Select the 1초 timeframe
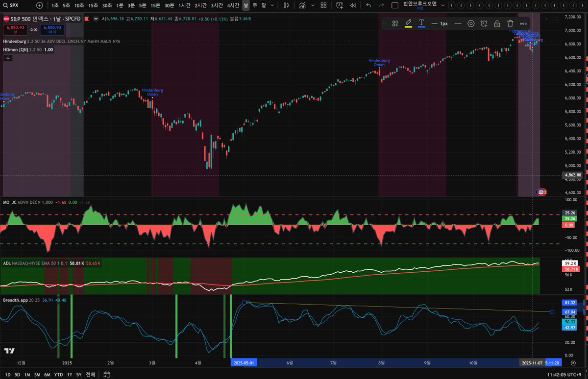588x379 pixels. click(55, 5)
